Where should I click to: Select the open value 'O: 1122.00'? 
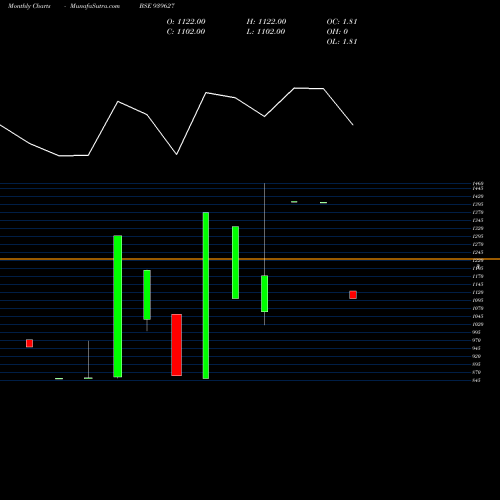(186, 22)
